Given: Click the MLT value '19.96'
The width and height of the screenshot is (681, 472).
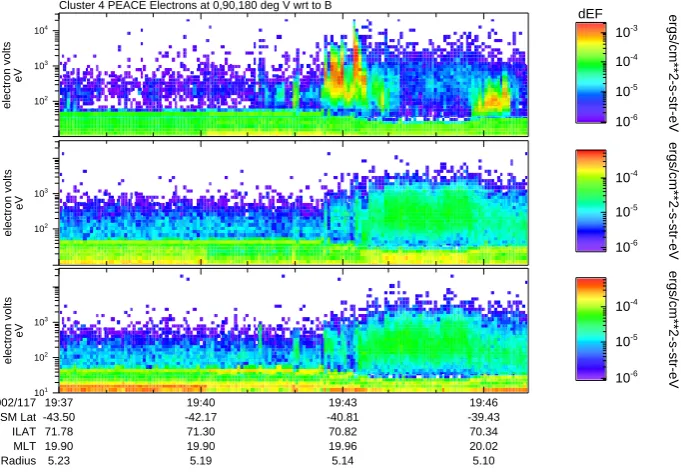Looking at the screenshot, I should 343,446.
